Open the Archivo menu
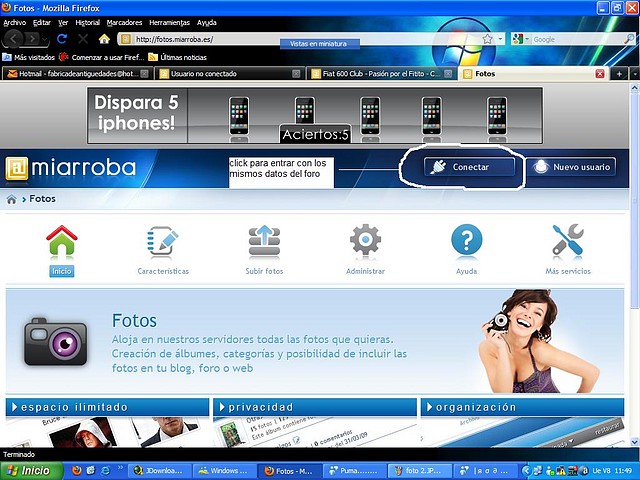 [15, 23]
